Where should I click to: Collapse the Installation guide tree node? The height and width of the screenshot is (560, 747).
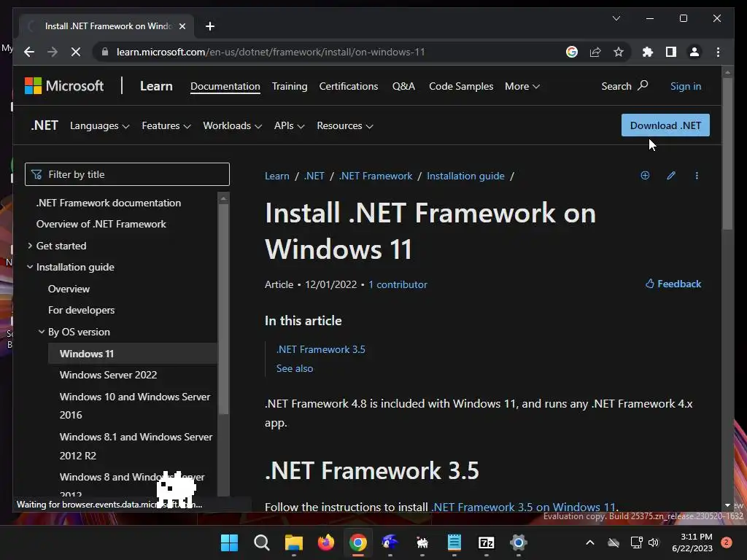(x=30, y=267)
